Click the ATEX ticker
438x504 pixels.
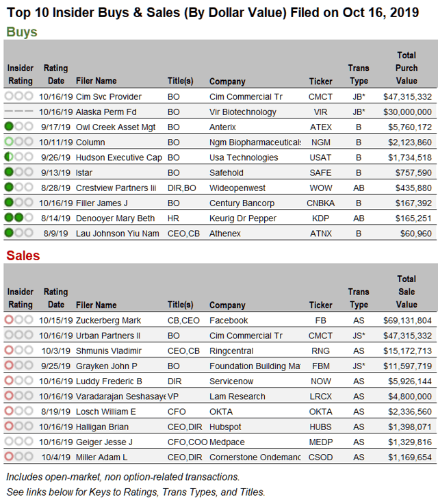click(x=320, y=127)
